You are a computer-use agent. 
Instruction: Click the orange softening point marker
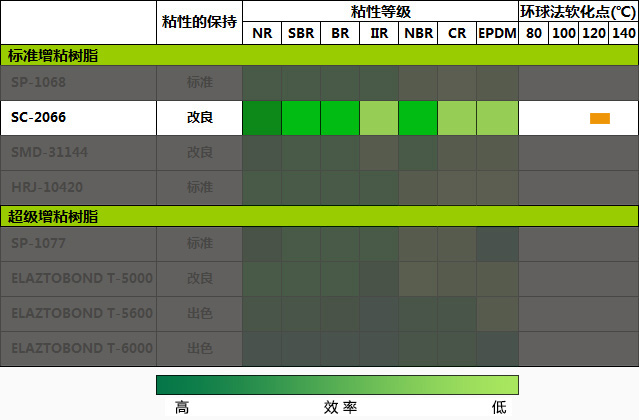pyautogui.click(x=600, y=119)
